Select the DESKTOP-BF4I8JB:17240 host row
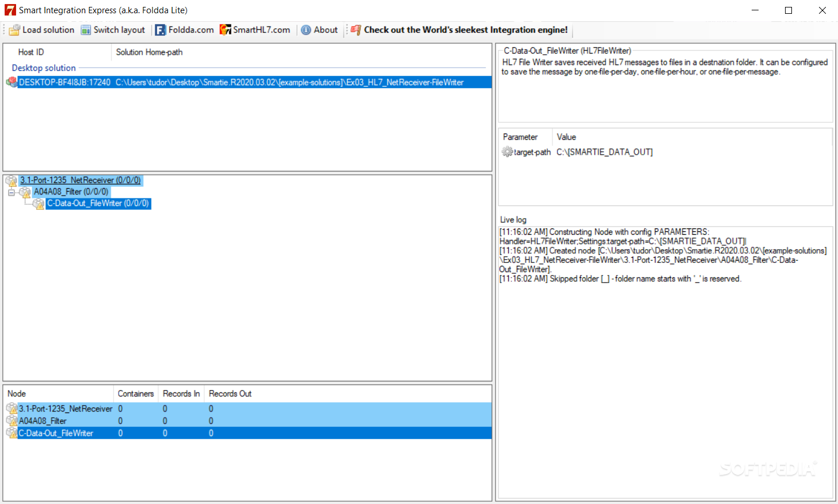The height and width of the screenshot is (504, 838). (64, 82)
